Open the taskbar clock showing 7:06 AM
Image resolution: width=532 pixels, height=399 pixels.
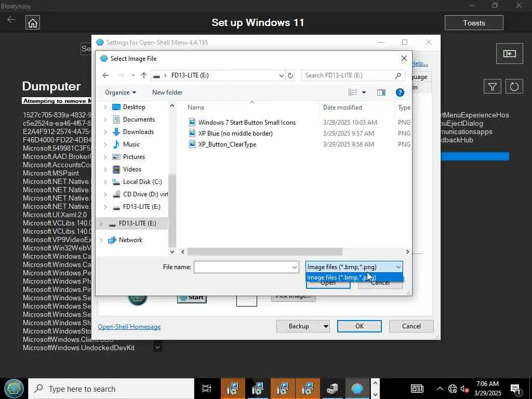[487, 389]
